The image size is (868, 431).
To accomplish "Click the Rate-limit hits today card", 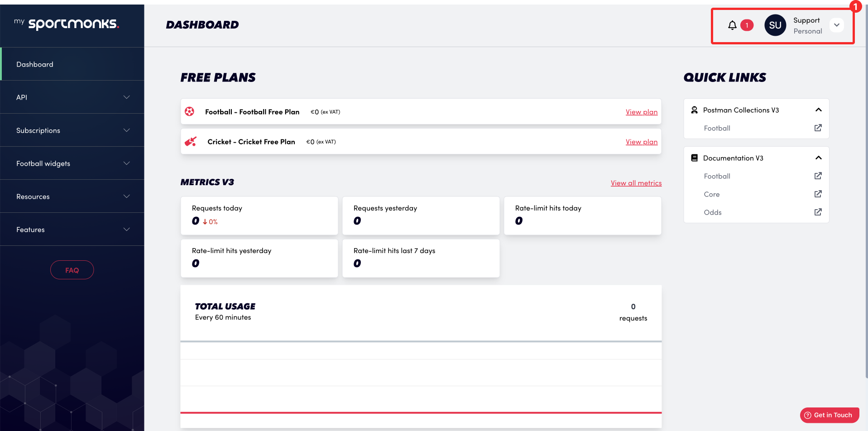I will pos(583,215).
